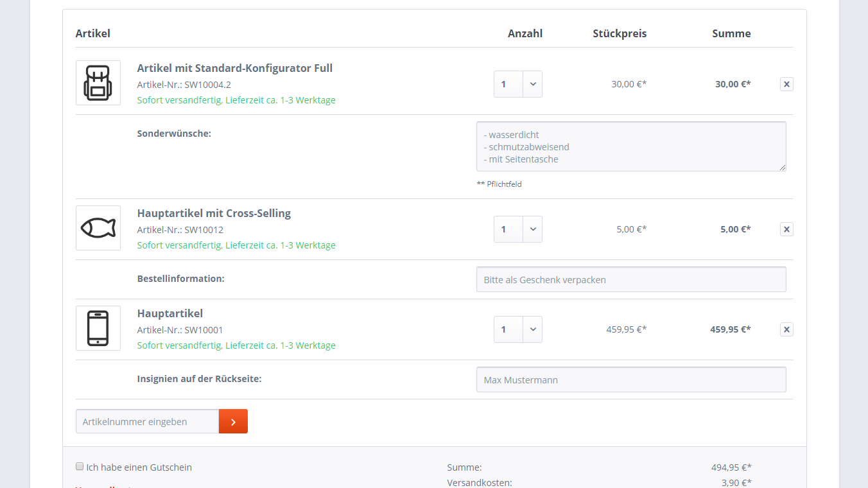The height and width of the screenshot is (488, 868).
Task: Click 'Artikel-Nr.: SW10012' text
Action: tap(180, 230)
